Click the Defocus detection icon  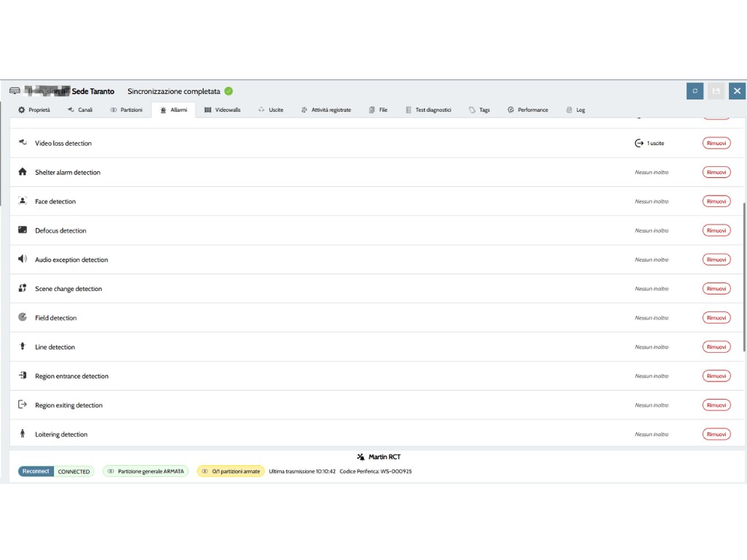tap(23, 230)
